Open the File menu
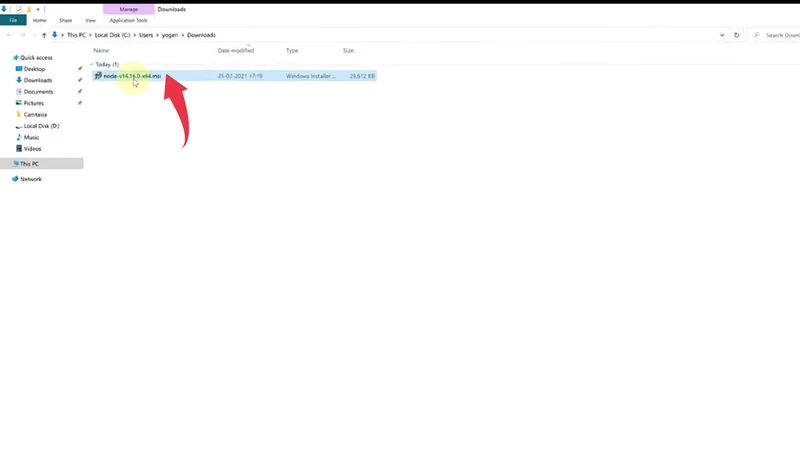This screenshot has height=450, width=800. point(13,20)
